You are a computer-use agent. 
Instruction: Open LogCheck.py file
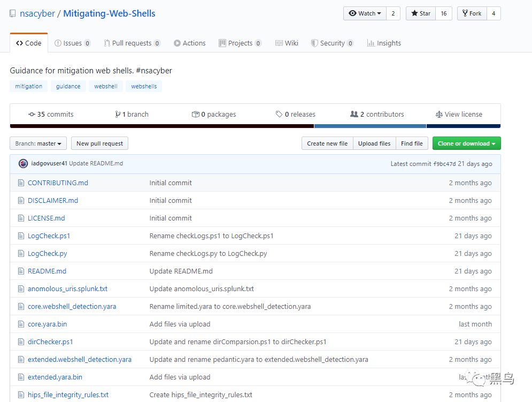point(48,254)
